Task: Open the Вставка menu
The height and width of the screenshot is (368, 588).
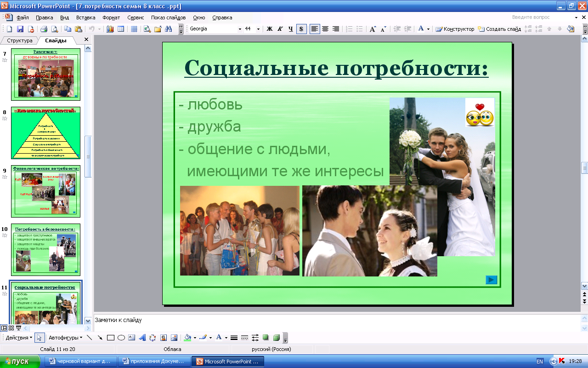Action: (85, 17)
